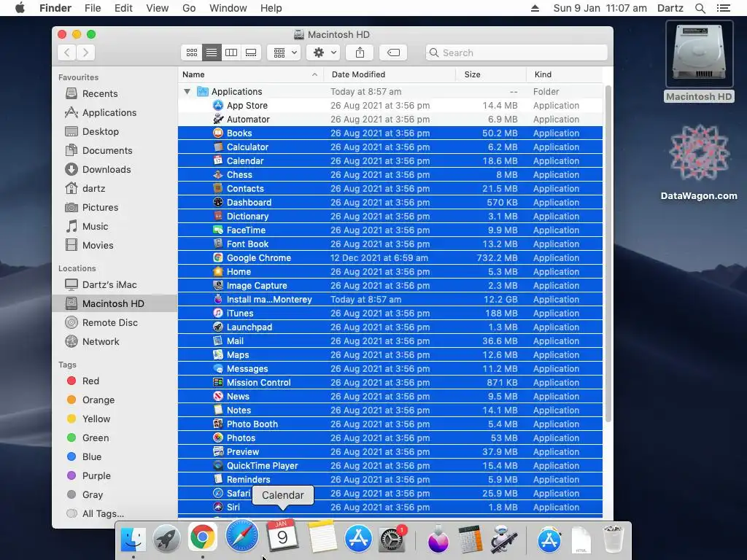Image resolution: width=747 pixels, height=560 pixels.
Task: Open Network under Locations
Action: pos(101,342)
